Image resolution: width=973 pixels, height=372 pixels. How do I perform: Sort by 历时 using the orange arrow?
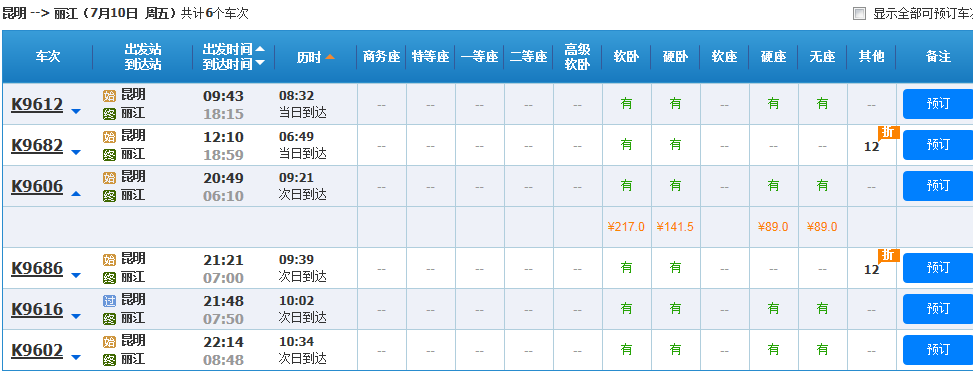(x=330, y=57)
